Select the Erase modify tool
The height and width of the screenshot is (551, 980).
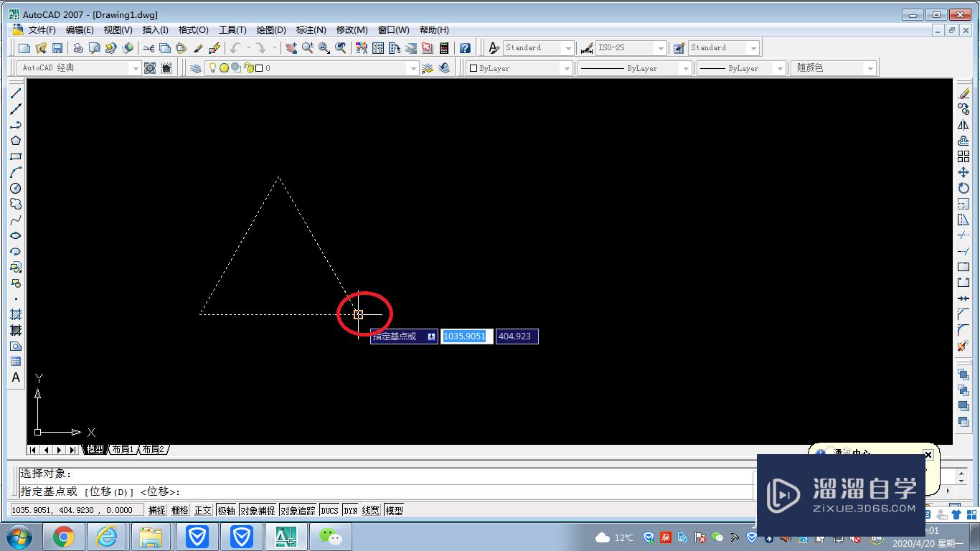coord(963,93)
